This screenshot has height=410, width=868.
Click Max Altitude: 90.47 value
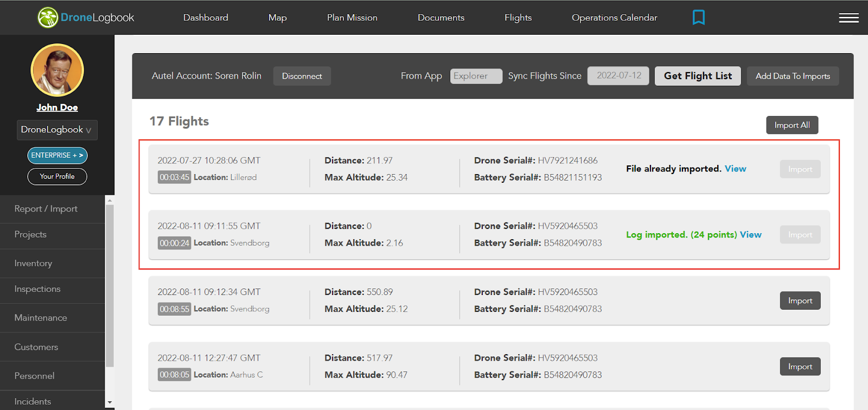click(397, 375)
